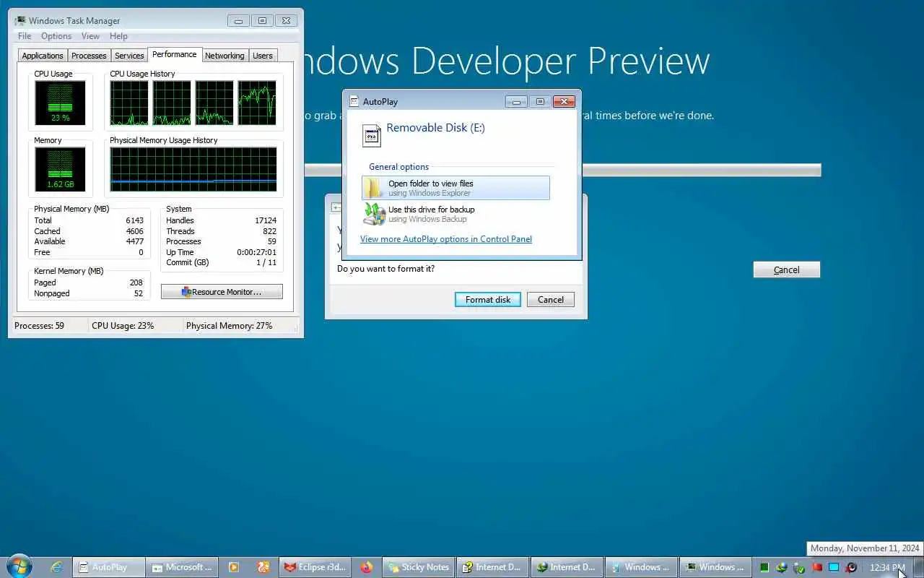This screenshot has width=924, height=578.
Task: Open the Action Center red flag tray icon
Action: pos(816,568)
